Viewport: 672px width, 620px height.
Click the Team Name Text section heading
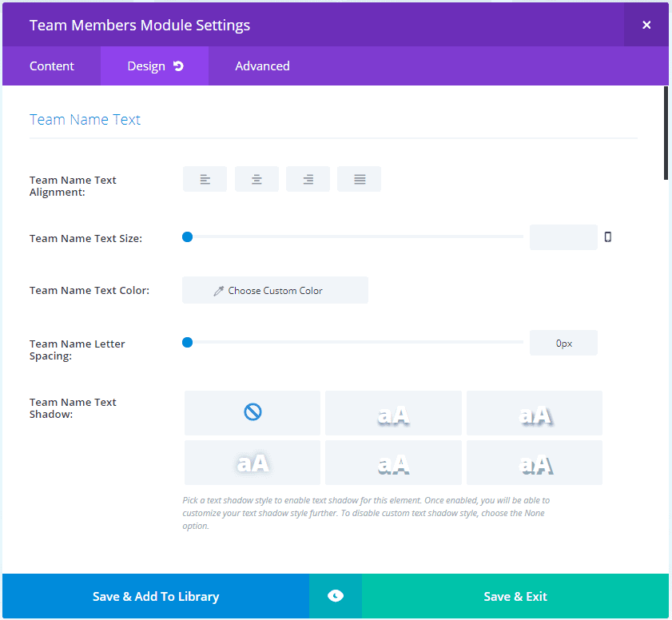point(85,120)
